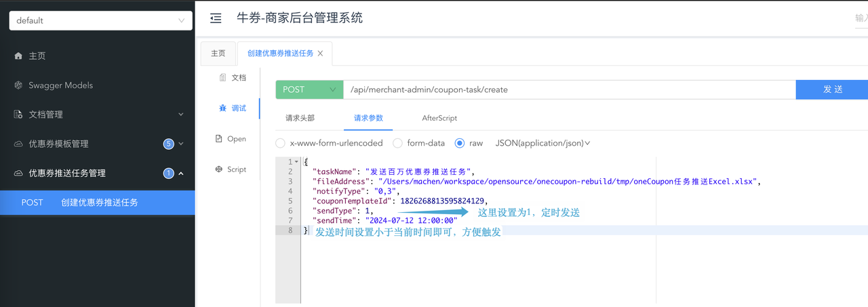Open the AfterScript tab

[x=439, y=117]
